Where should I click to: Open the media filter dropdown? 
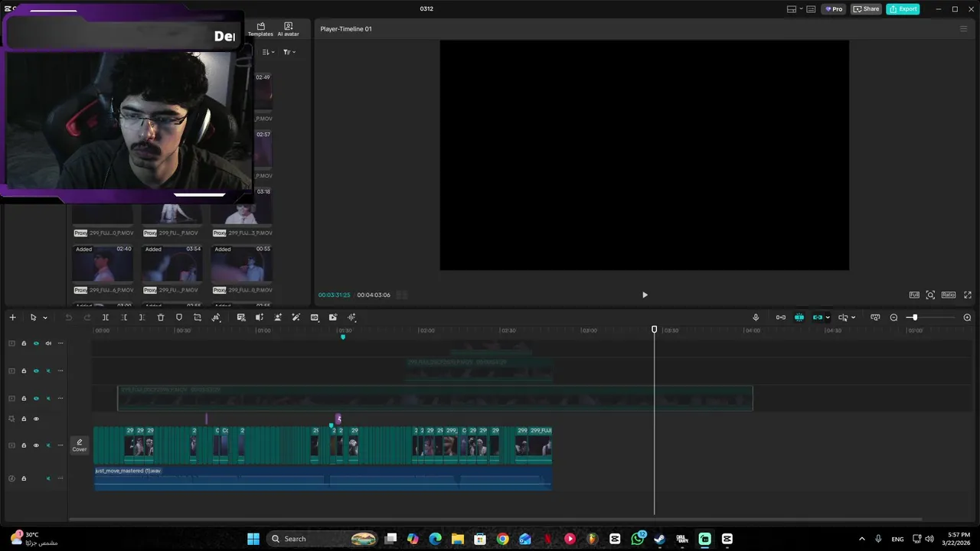(x=289, y=52)
